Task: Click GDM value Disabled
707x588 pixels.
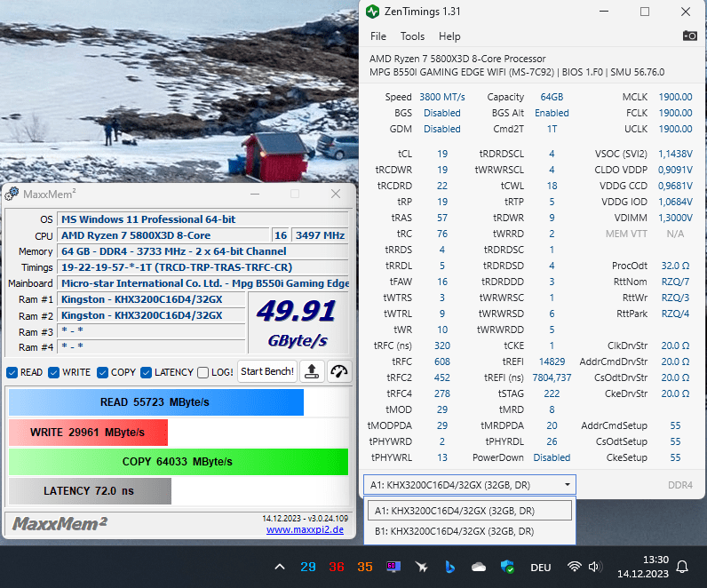Action: [442, 129]
